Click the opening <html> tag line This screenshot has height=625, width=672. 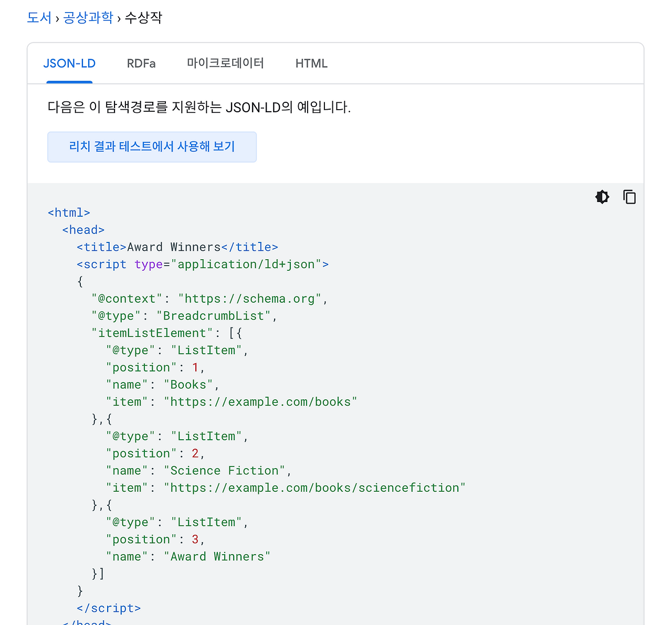coord(69,213)
